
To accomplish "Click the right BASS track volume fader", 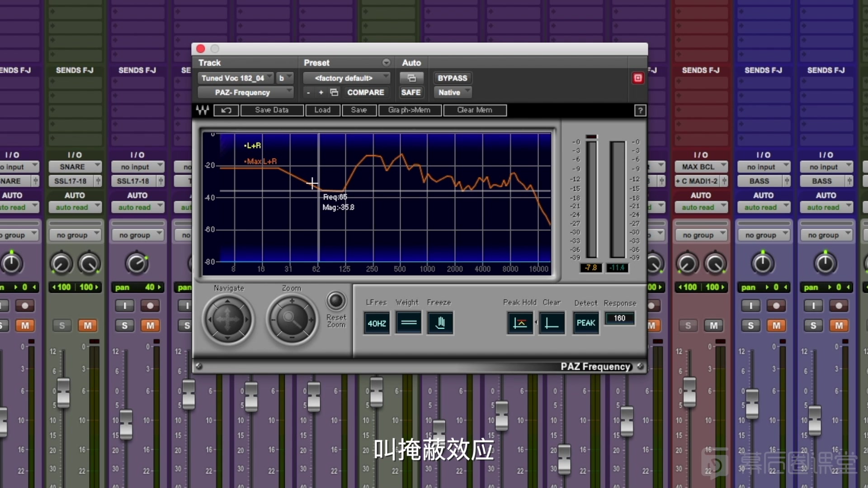I will coord(815,421).
